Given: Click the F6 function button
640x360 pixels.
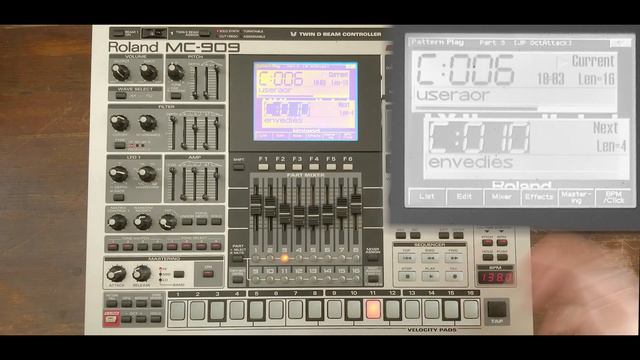Looking at the screenshot, I should 348,167.
